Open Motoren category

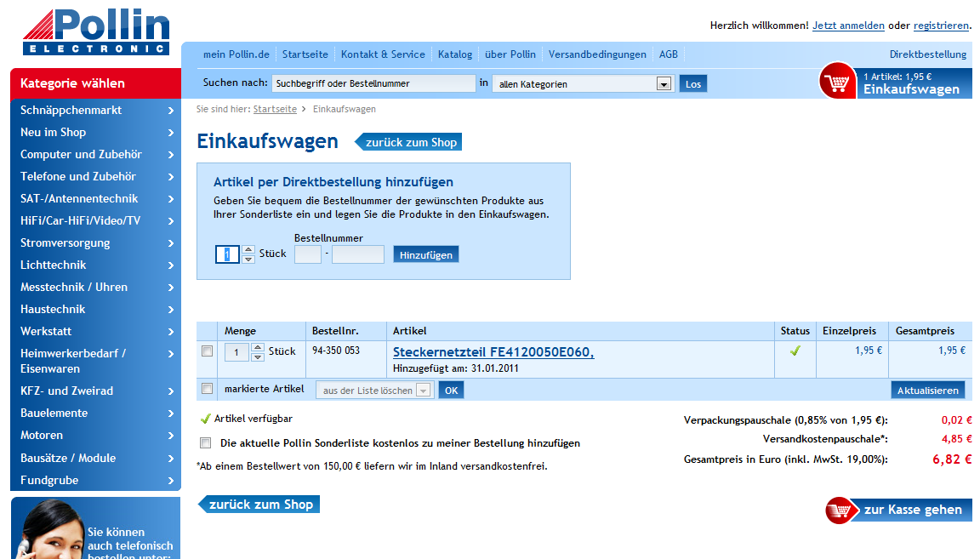click(95, 435)
